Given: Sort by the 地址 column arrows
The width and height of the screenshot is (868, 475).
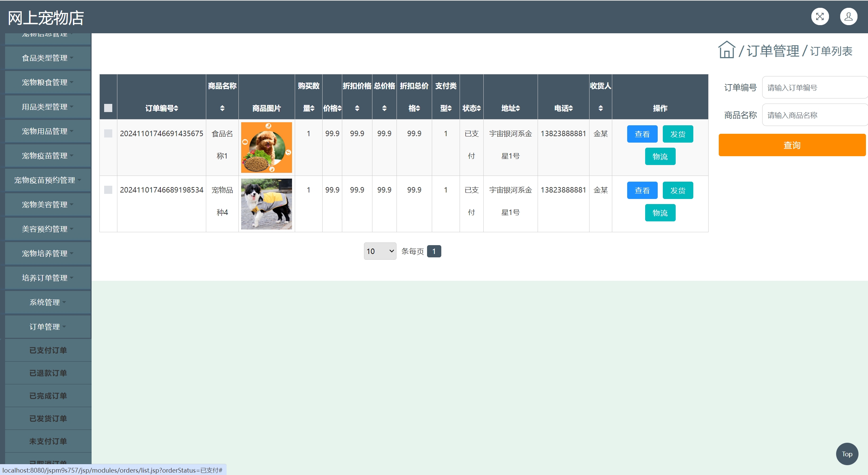Looking at the screenshot, I should pyautogui.click(x=518, y=108).
